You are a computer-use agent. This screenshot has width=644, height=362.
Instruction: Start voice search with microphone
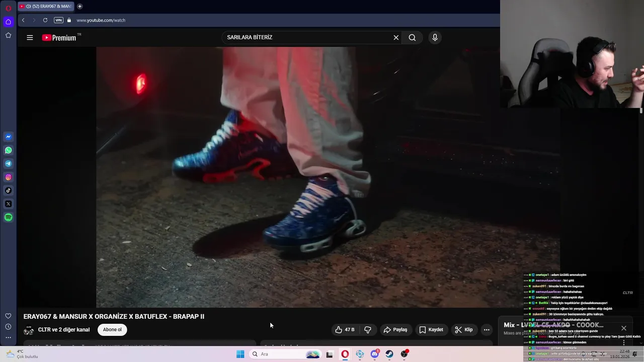point(435,37)
